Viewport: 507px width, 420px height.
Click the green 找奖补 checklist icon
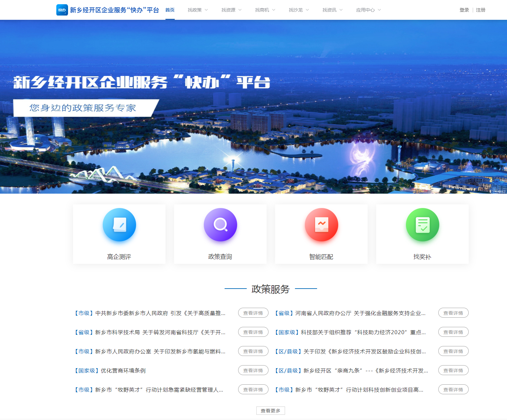[x=422, y=225]
